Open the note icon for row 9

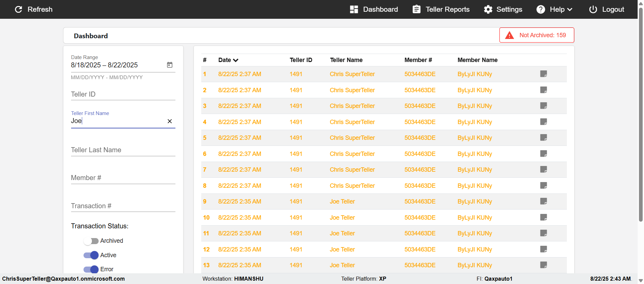pyautogui.click(x=543, y=201)
